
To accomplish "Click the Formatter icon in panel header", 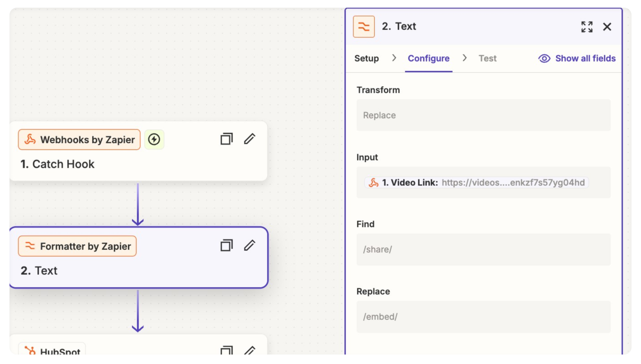I will click(x=364, y=27).
